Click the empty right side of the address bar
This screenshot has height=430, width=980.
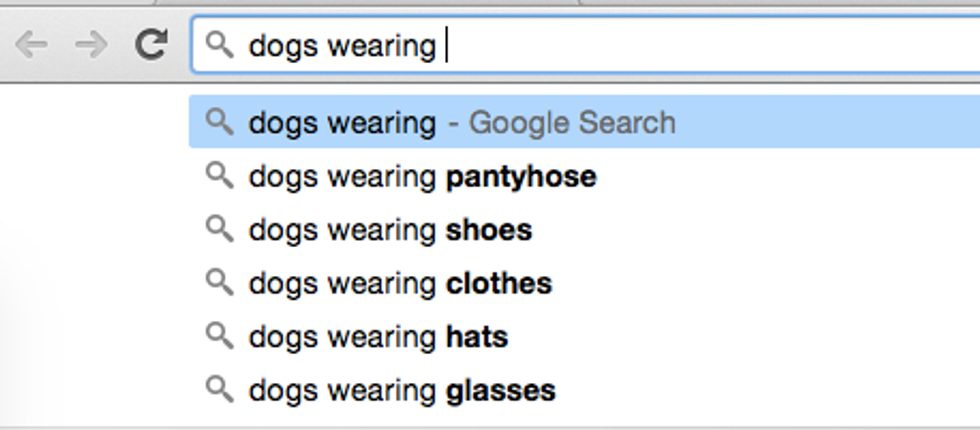pyautogui.click(x=750, y=46)
